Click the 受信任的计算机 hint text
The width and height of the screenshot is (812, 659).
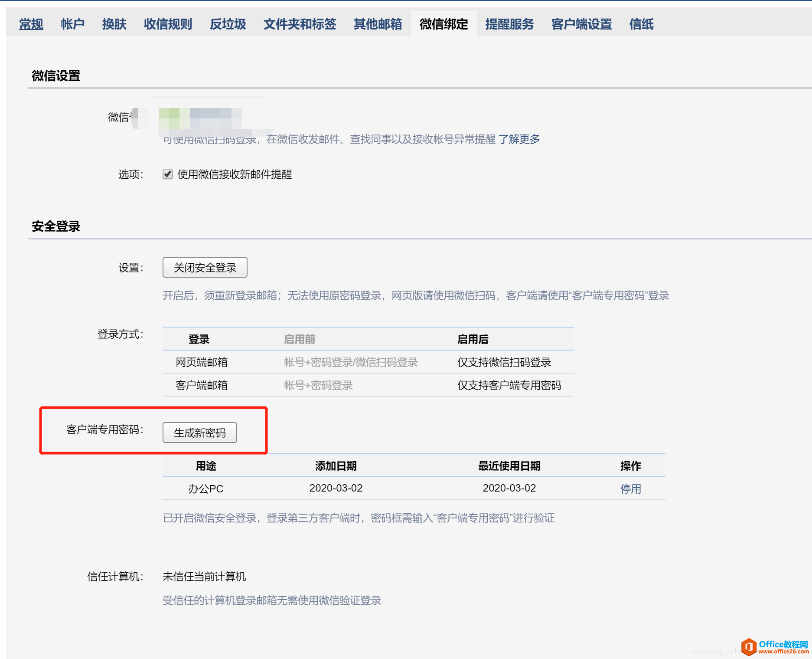click(272, 600)
